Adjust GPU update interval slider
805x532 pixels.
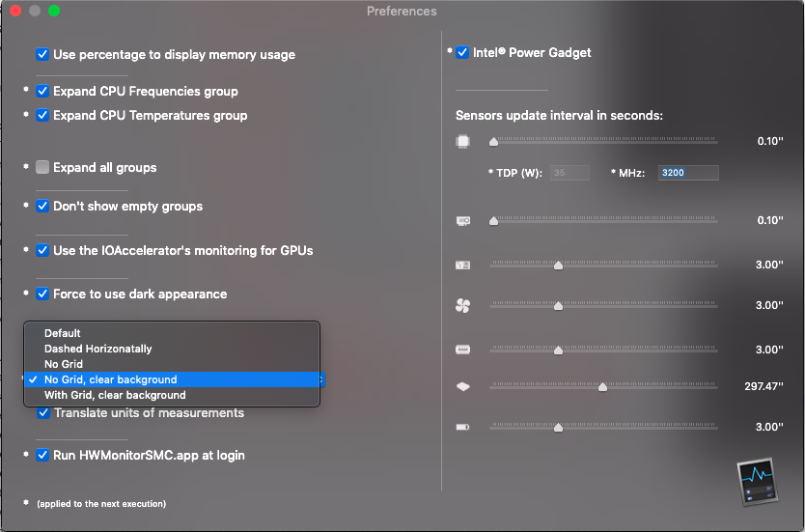[x=493, y=221]
